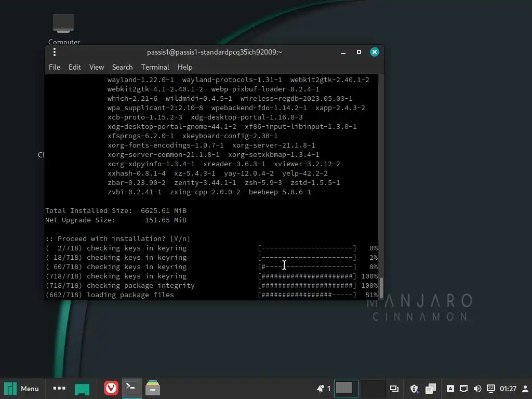Click 'xreader-3.6.3-1' package name
This screenshot has height=399, width=532.
tap(234, 164)
